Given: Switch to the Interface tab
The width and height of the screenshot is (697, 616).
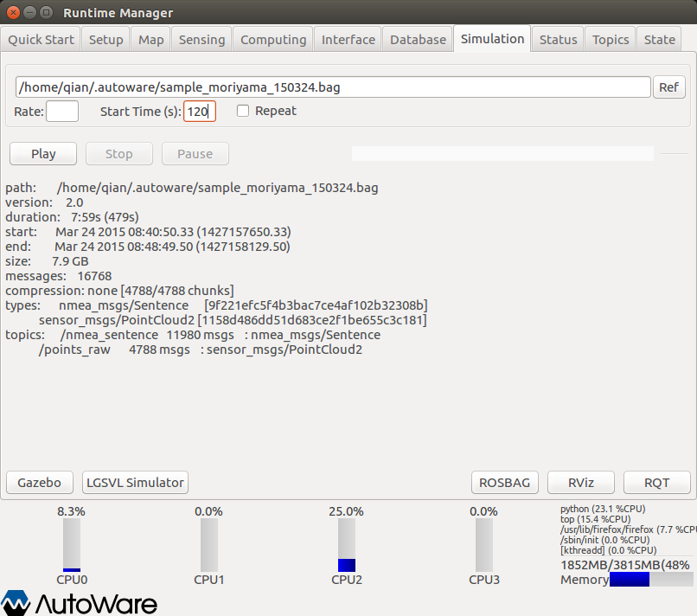Looking at the screenshot, I should (348, 40).
